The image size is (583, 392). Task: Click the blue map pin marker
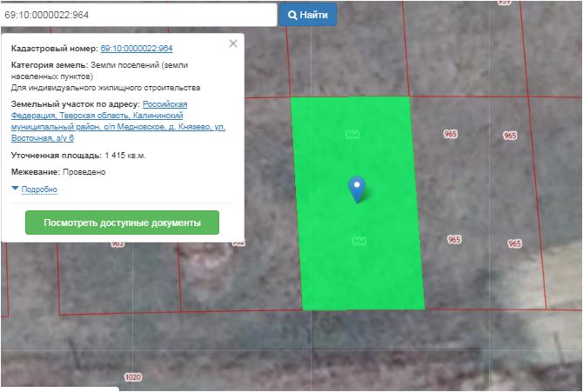click(357, 187)
